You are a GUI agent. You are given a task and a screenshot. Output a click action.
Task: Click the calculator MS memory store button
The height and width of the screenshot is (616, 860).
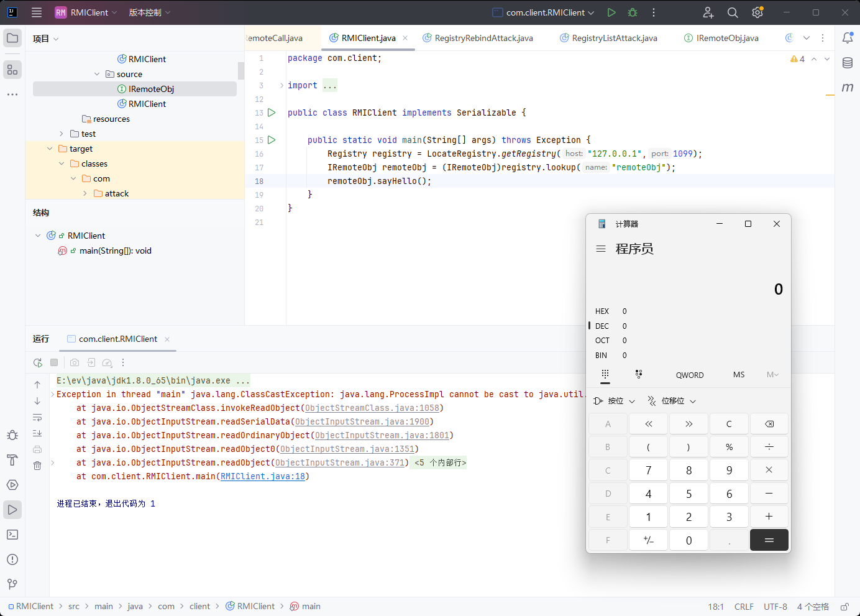click(739, 375)
